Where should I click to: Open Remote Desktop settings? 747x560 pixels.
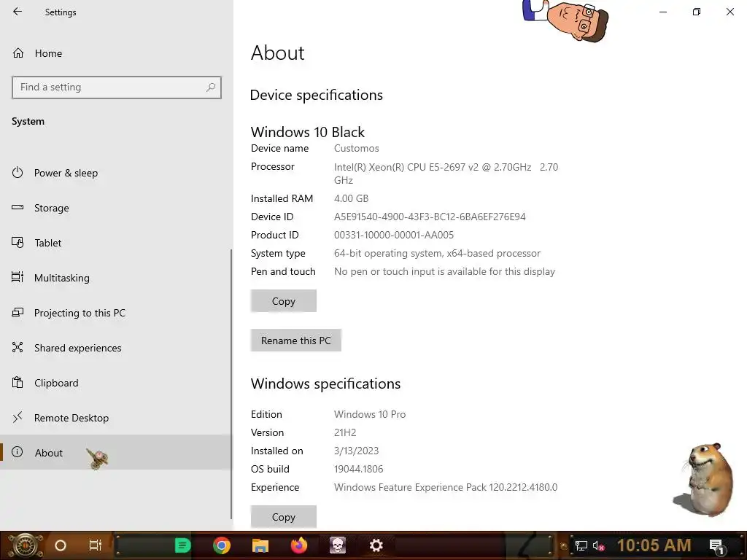116,418
